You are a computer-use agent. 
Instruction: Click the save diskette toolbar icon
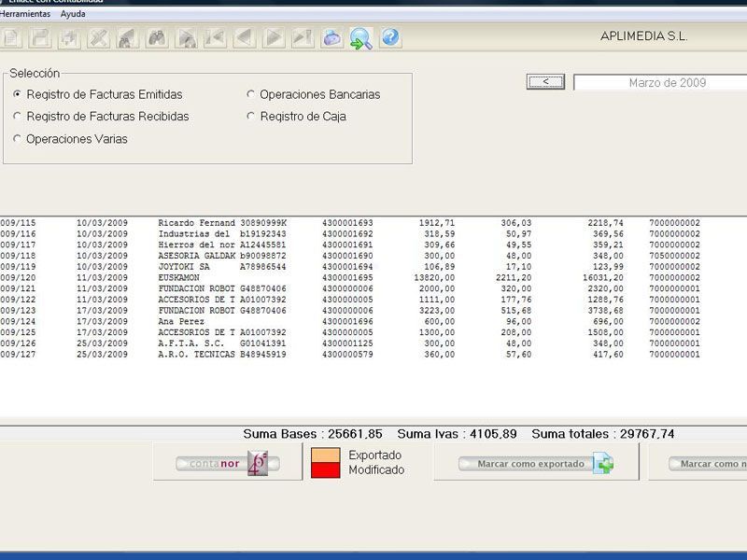[x=40, y=38]
